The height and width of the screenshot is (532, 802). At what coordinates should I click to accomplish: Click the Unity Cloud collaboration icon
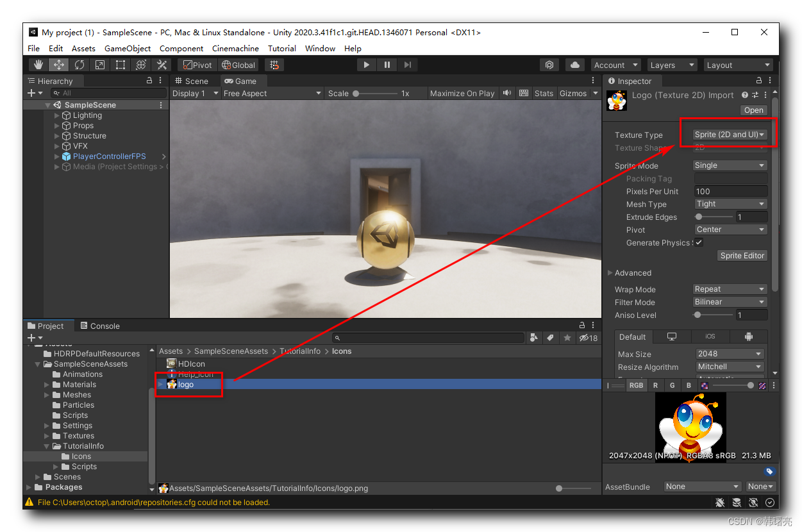click(574, 64)
